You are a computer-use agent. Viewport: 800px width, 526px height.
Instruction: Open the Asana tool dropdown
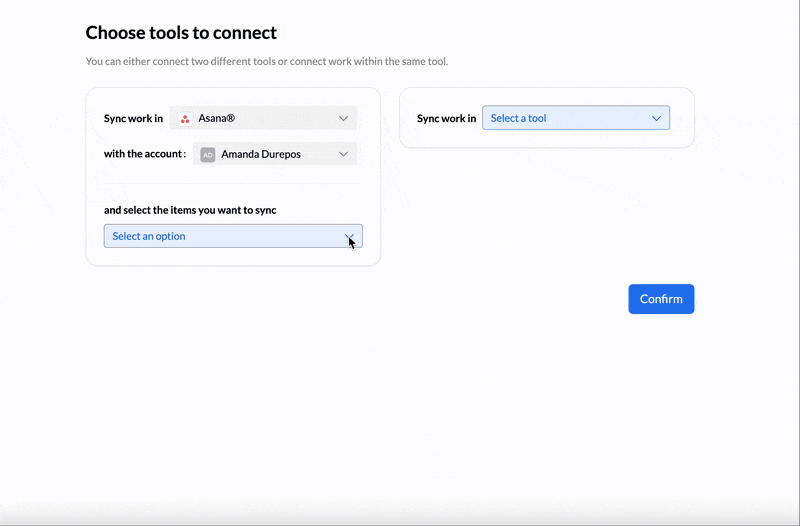click(263, 119)
